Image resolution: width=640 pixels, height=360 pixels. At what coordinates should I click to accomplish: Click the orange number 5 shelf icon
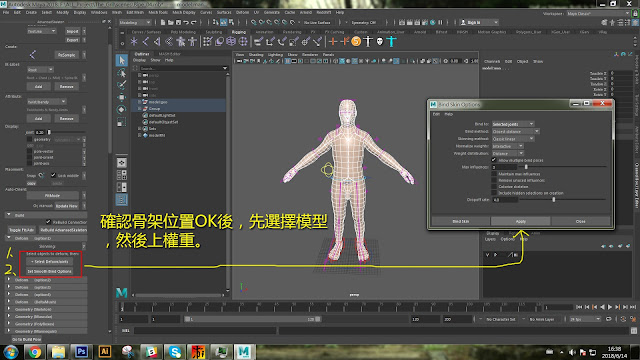tap(356, 41)
